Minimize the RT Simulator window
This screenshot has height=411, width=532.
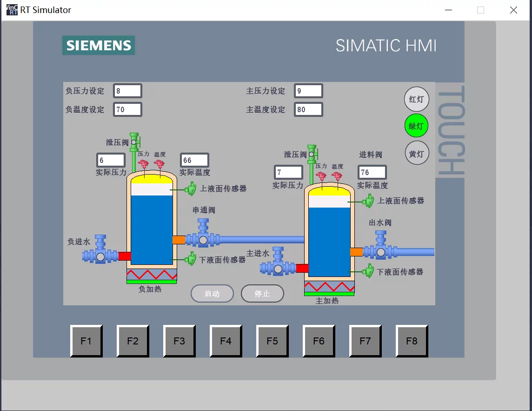pos(449,10)
